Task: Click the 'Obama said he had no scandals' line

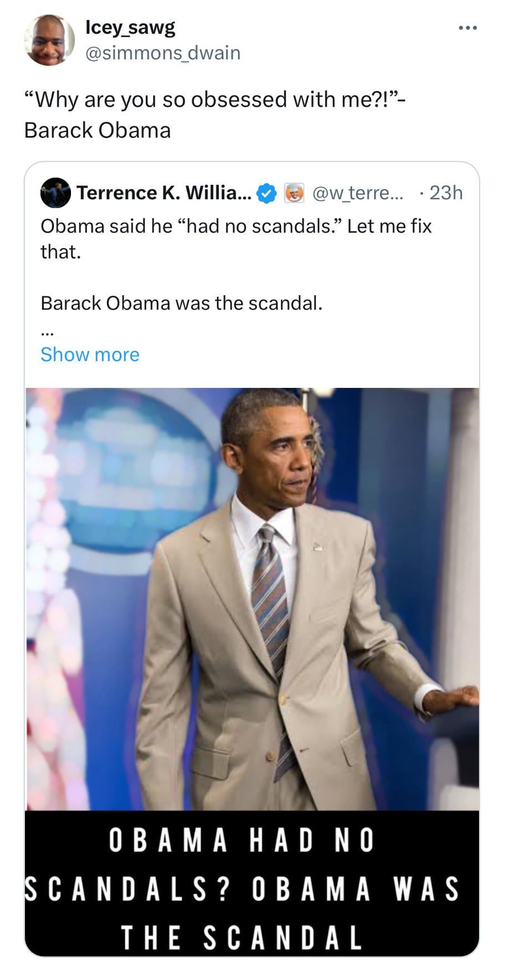Action: point(236,226)
